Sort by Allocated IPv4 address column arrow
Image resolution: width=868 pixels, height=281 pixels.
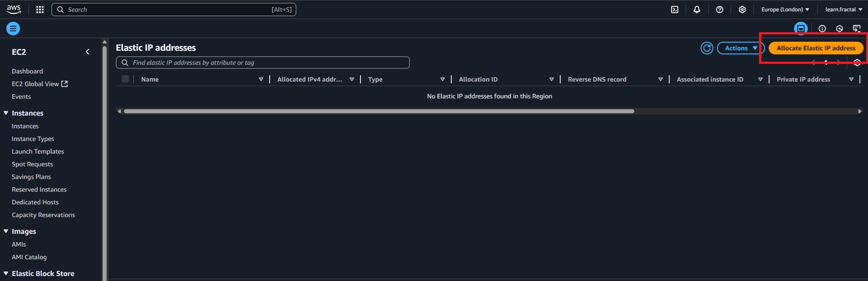(x=352, y=79)
